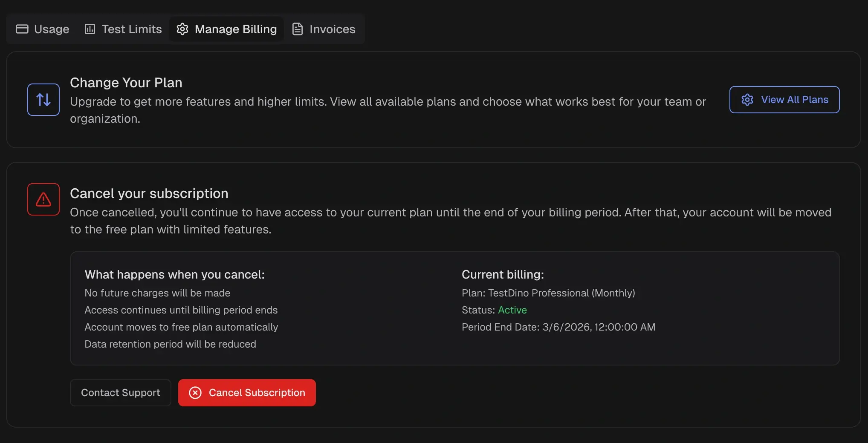Click the green Active status text

512,310
